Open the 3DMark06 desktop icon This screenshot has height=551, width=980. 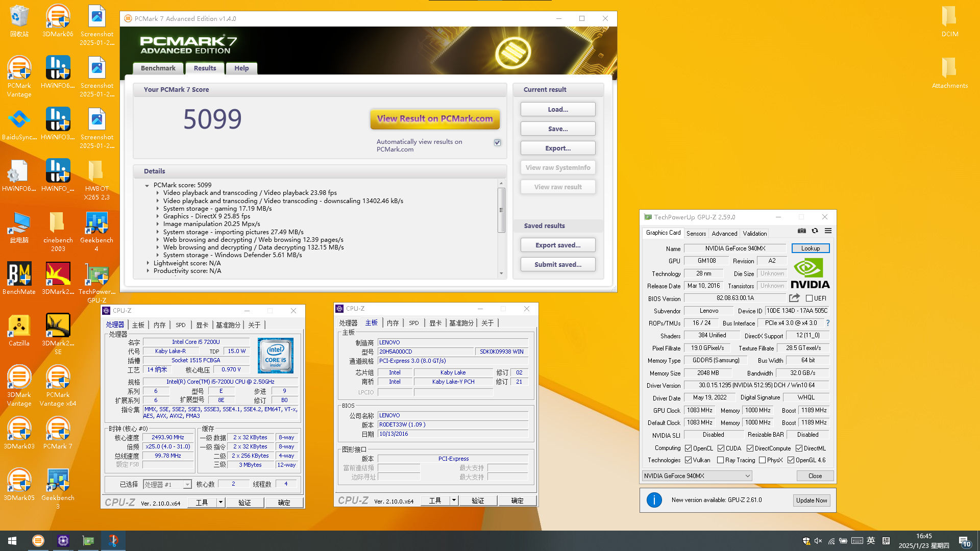58,21
